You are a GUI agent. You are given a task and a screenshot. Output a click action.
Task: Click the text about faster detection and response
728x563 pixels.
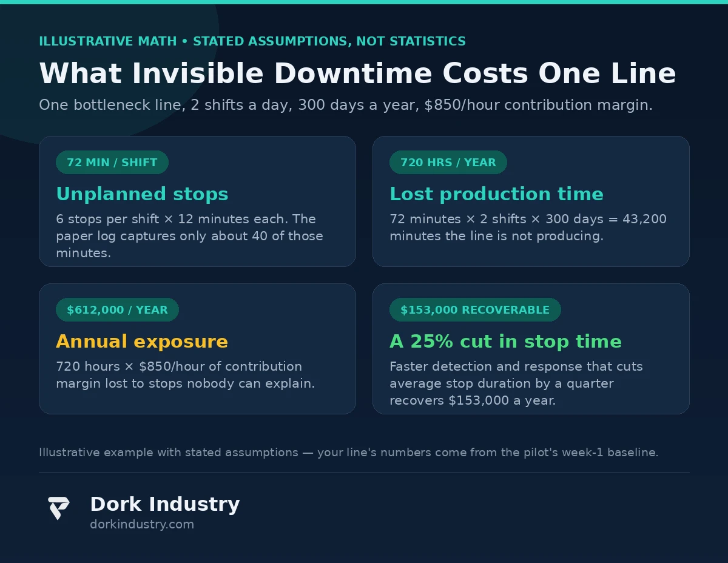[x=516, y=383]
